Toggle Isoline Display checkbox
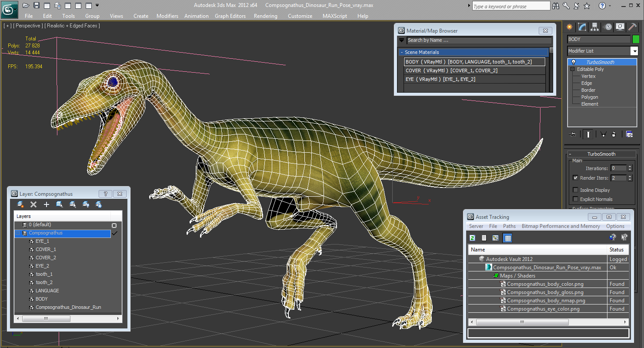Viewport: 644px width, 348px height. pos(576,190)
